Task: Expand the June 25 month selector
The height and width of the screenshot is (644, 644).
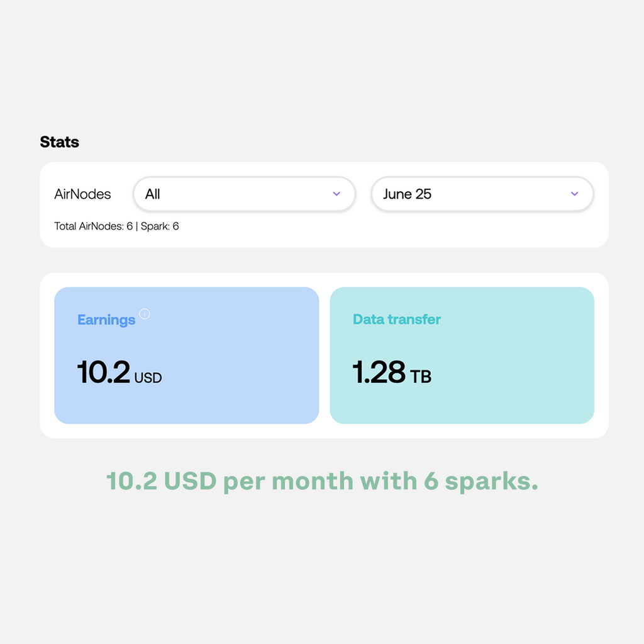Action: click(x=482, y=194)
